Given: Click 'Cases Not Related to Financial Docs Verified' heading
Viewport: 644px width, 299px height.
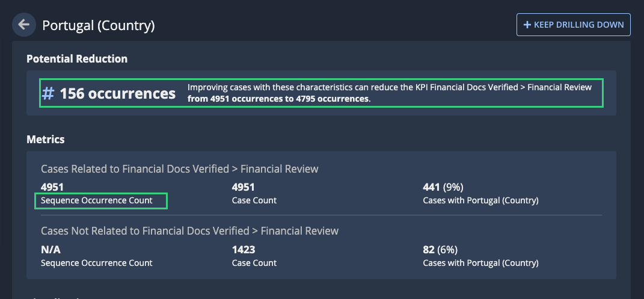Looking at the screenshot, I should tap(189, 231).
